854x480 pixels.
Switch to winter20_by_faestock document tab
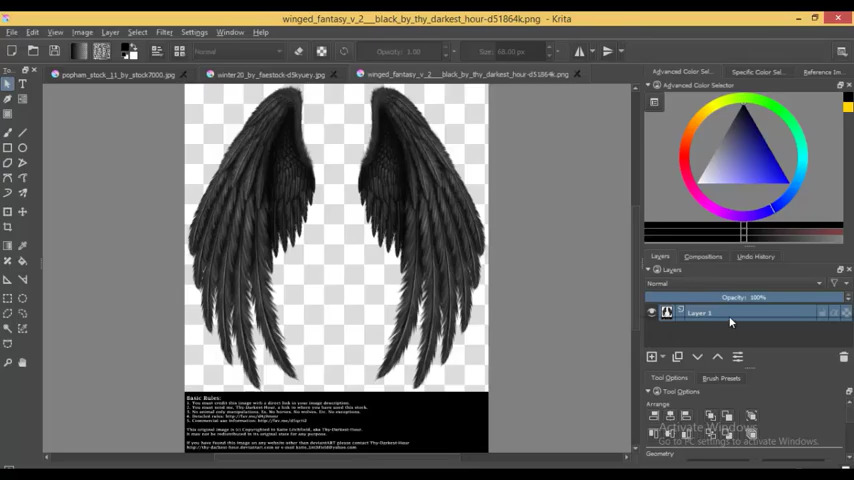pyautogui.click(x=270, y=74)
